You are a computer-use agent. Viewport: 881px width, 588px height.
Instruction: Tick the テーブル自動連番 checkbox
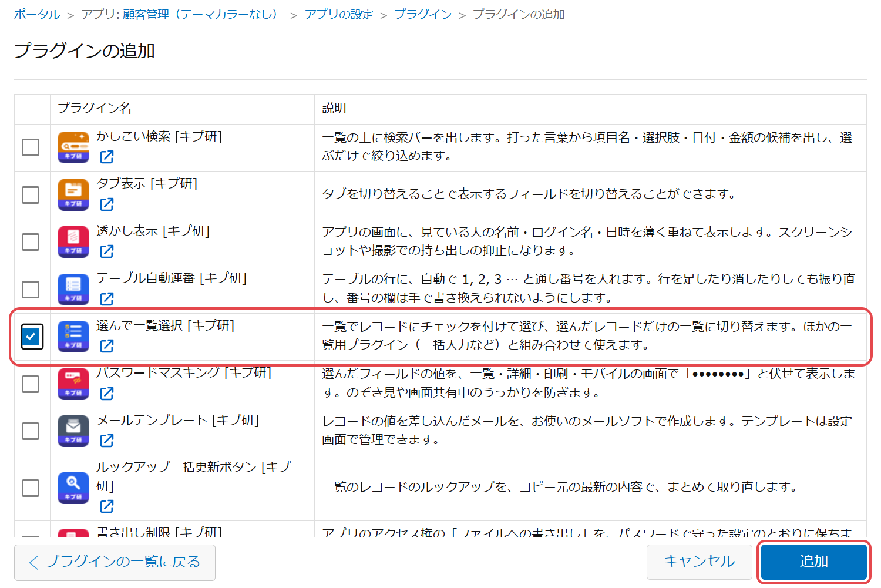coord(31,290)
